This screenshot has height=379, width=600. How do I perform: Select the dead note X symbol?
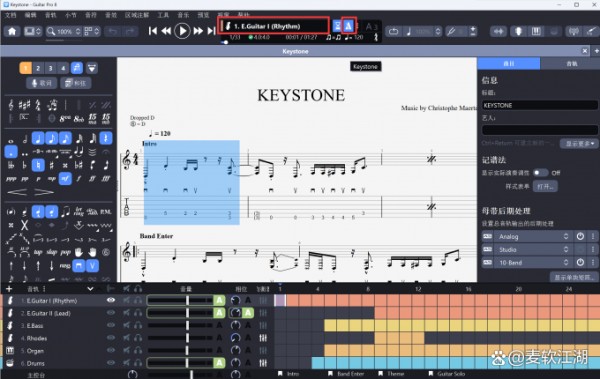[x=24, y=225]
